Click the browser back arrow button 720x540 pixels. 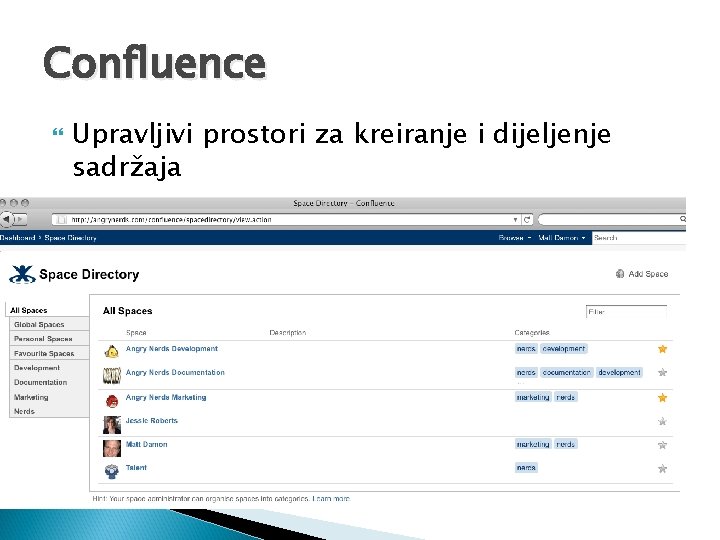(7, 219)
